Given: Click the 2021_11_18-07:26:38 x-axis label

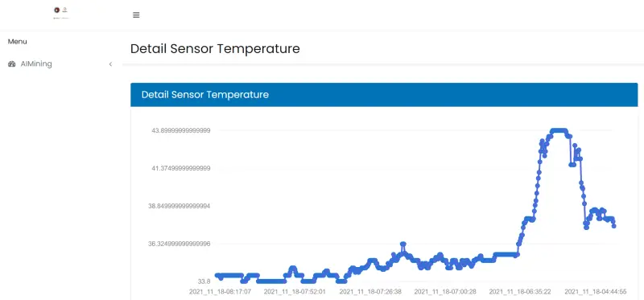Looking at the screenshot, I should pyautogui.click(x=370, y=292).
